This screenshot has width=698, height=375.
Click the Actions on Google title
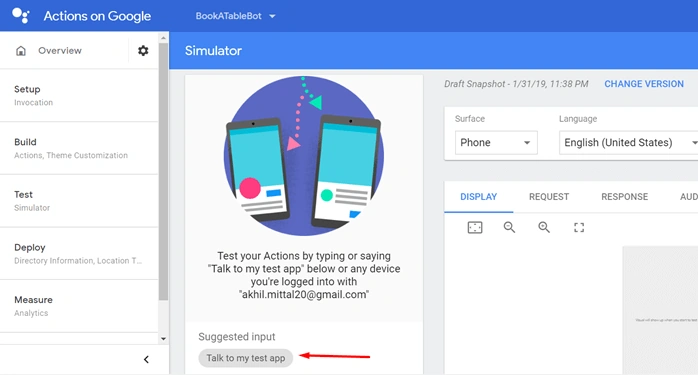click(x=97, y=16)
